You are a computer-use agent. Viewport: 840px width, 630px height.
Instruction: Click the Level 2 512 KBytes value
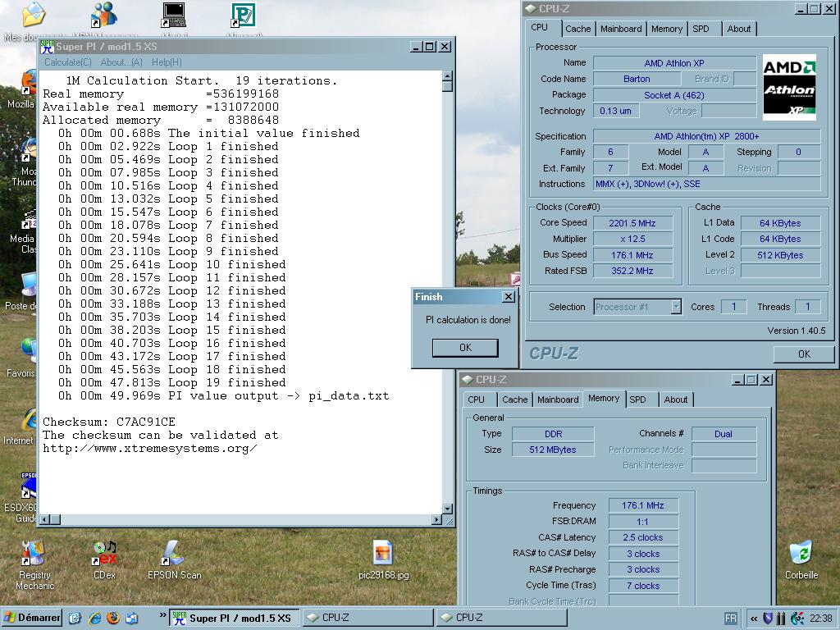(x=780, y=255)
